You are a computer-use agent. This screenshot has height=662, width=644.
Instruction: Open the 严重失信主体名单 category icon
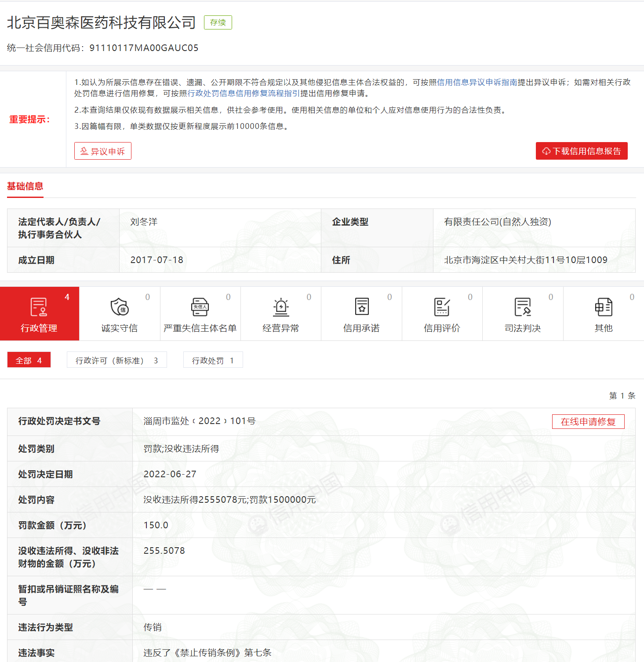click(x=200, y=307)
